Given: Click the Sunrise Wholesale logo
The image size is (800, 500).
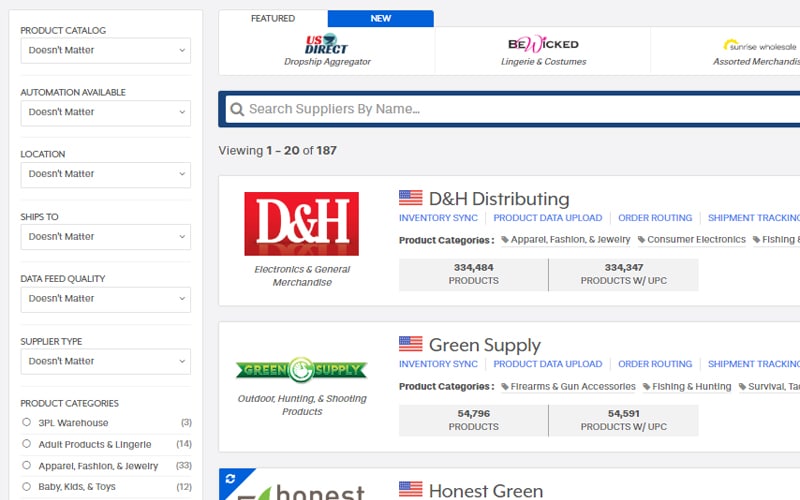Looking at the screenshot, I should [760, 45].
